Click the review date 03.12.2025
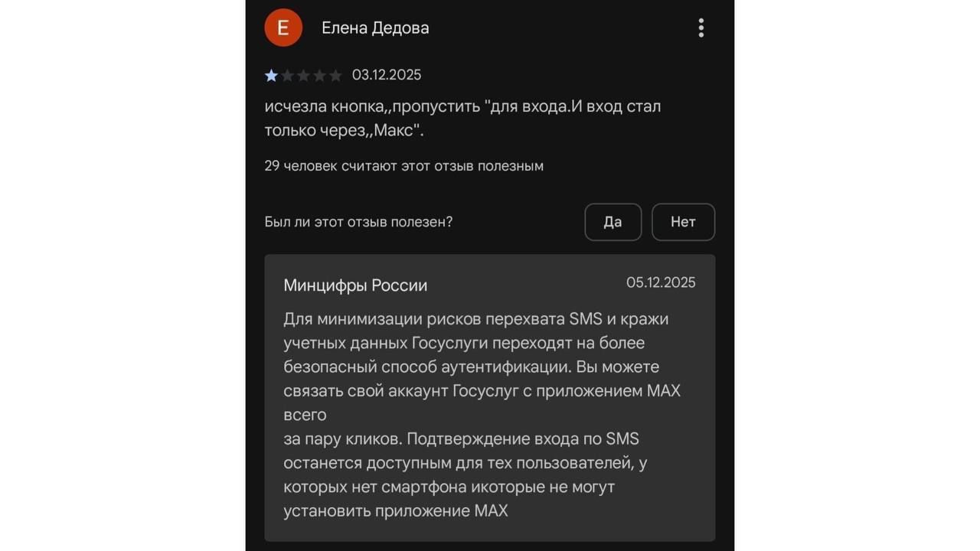Viewport: 980px width, 551px height. coord(387,75)
